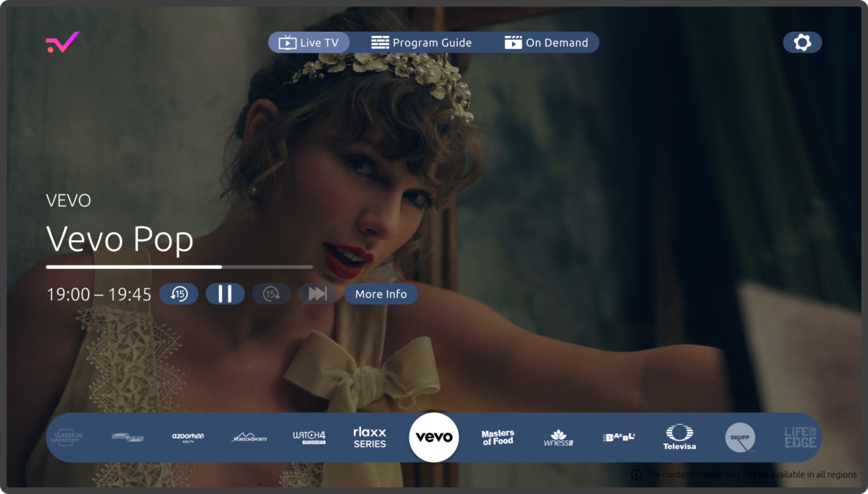Click the regional availability info icon
Screen dimensions: 868x494
(636, 474)
